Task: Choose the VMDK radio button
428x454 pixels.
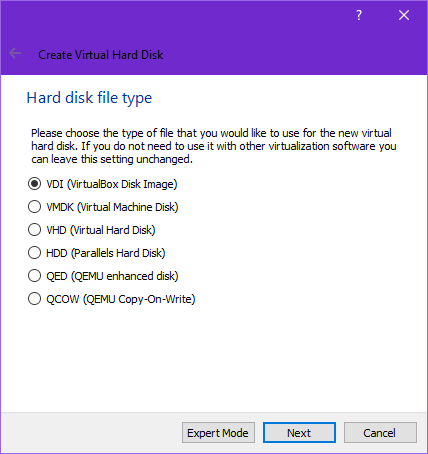Action: (x=34, y=207)
